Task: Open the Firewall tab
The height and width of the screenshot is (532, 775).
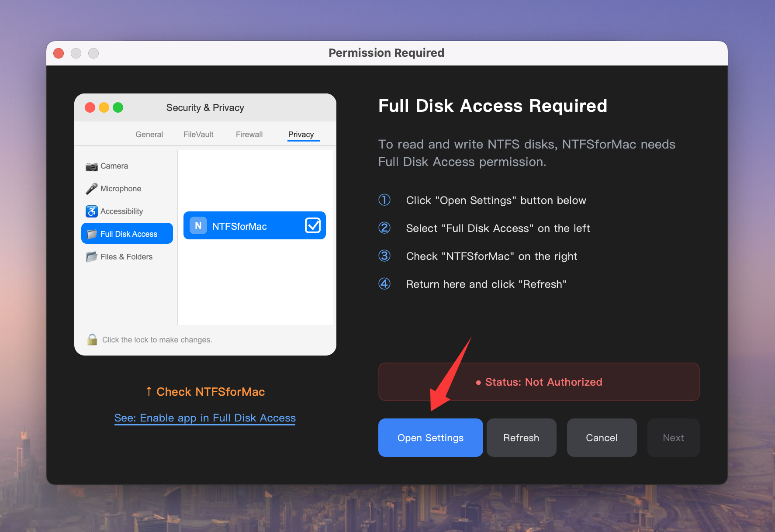Action: 249,134
